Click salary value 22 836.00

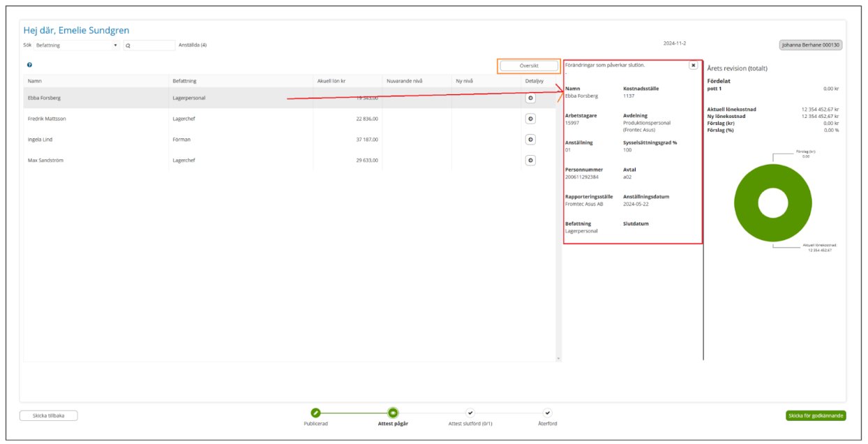coord(366,119)
